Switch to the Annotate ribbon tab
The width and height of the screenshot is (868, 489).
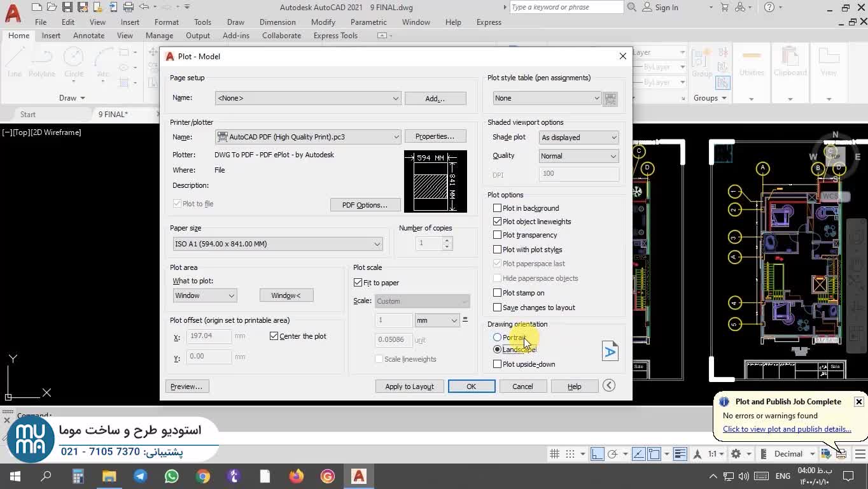point(88,36)
